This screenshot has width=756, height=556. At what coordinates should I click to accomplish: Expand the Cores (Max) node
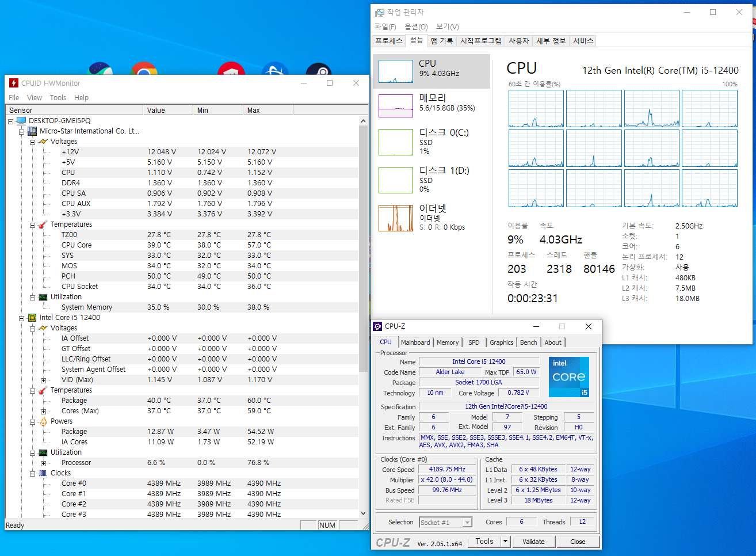point(43,412)
